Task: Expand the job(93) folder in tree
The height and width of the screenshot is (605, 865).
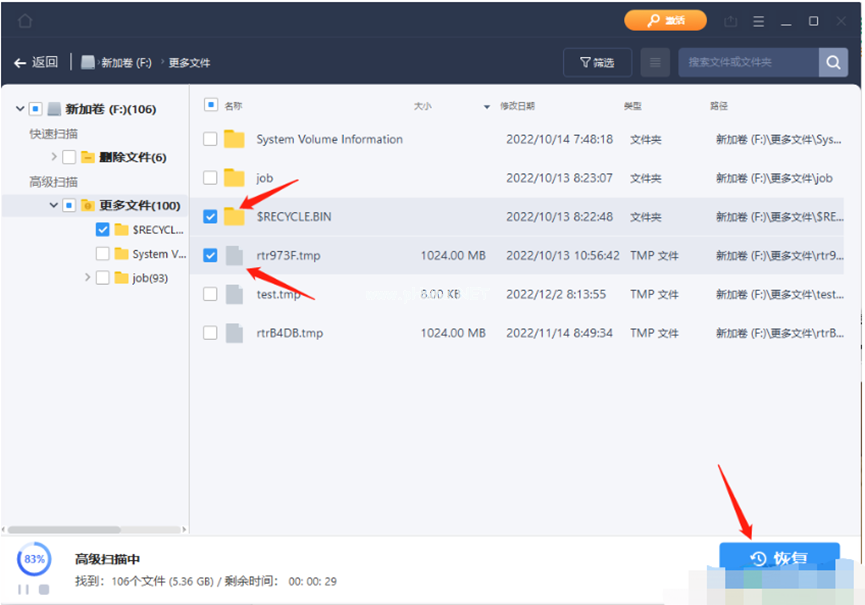Action: point(86,278)
